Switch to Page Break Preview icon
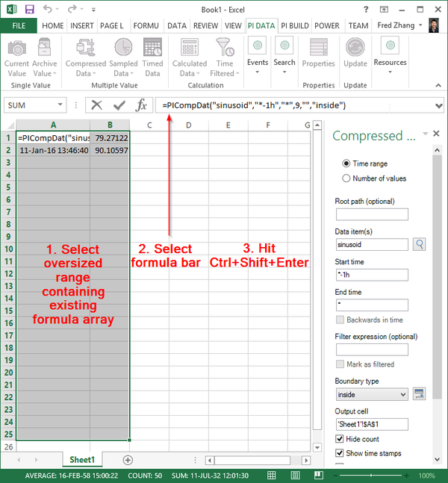The image size is (448, 483). tap(319, 476)
